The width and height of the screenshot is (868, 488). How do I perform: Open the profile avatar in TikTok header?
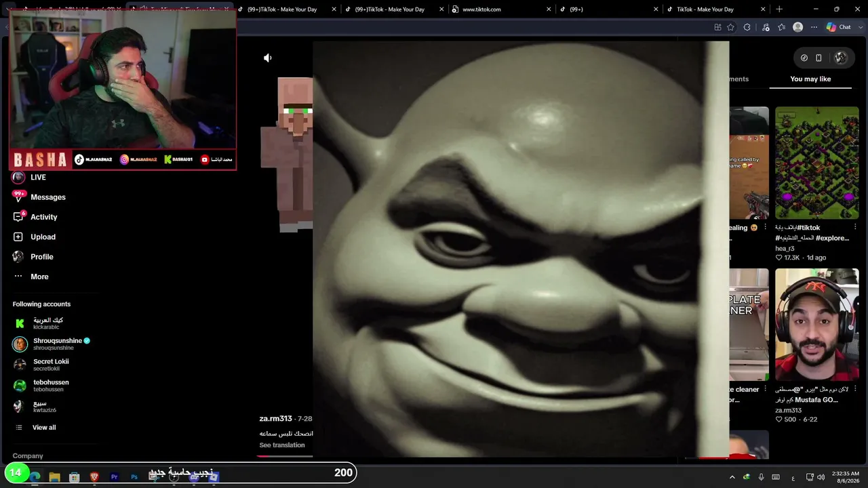(841, 58)
